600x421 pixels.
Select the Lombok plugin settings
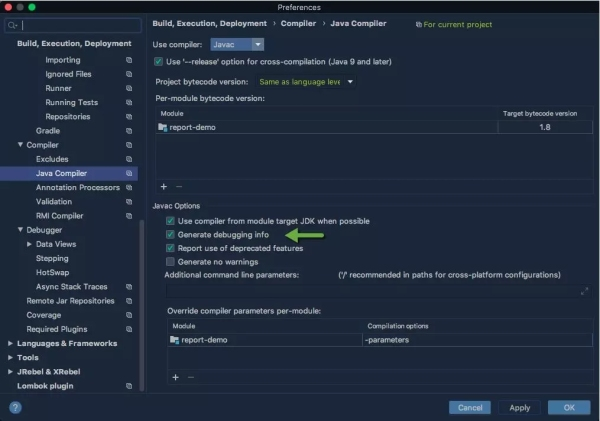click(45, 386)
